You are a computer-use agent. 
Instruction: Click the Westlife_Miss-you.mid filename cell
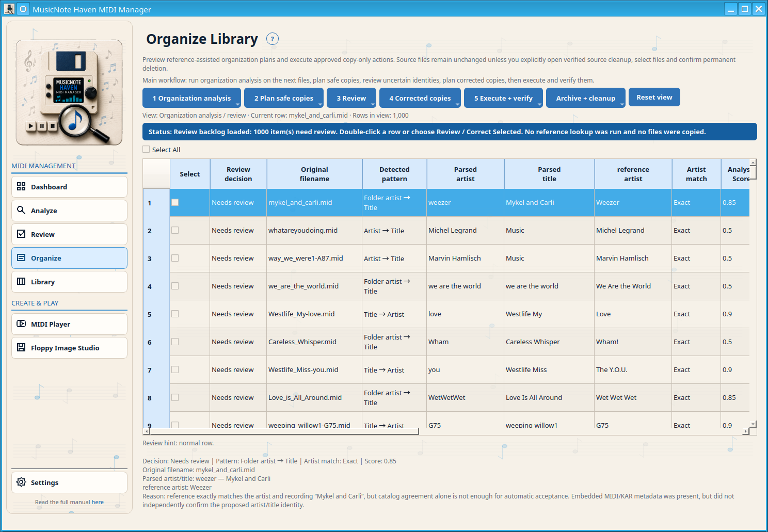click(314, 370)
